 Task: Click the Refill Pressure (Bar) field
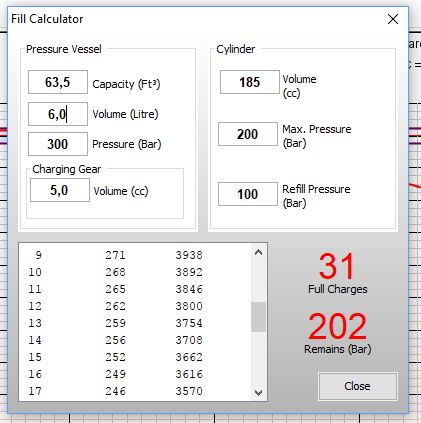click(x=248, y=194)
